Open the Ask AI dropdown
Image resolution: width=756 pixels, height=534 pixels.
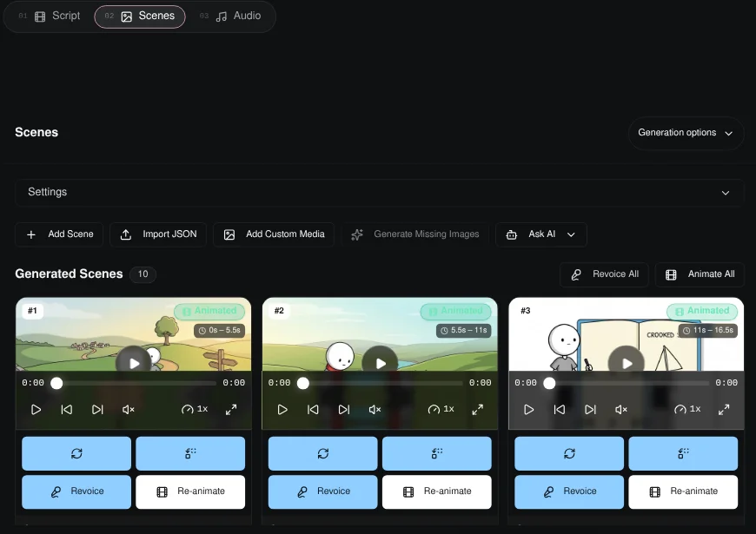(x=541, y=234)
